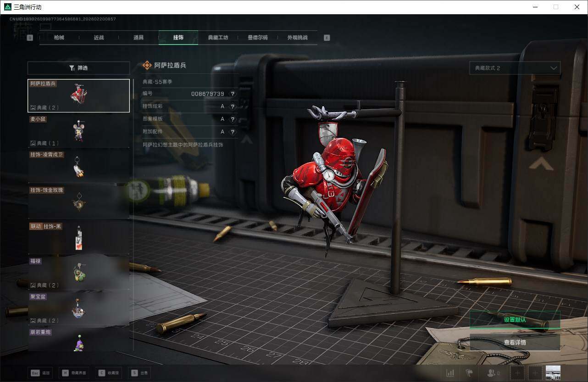Click the Esc 返回 button
588x382 pixels.
tap(40, 373)
